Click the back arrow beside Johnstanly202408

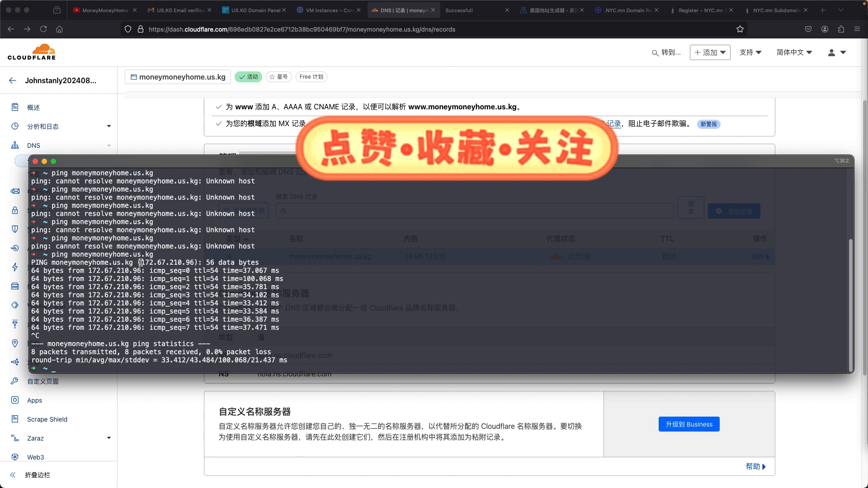coord(13,80)
